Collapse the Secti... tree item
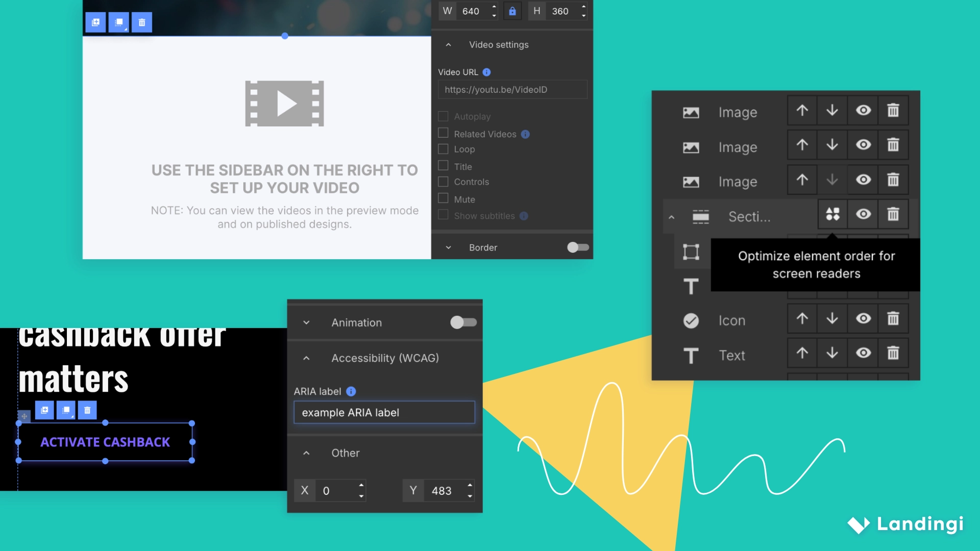Image resolution: width=980 pixels, height=551 pixels. point(671,216)
